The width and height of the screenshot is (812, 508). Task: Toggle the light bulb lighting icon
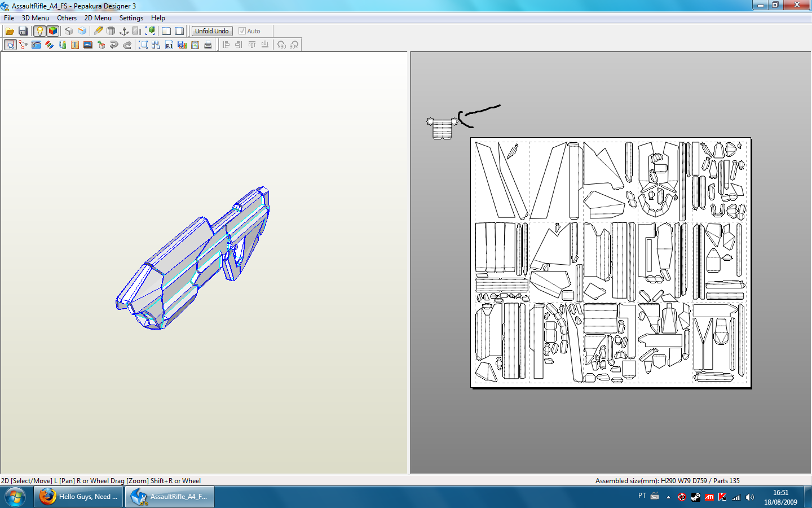pyautogui.click(x=39, y=31)
